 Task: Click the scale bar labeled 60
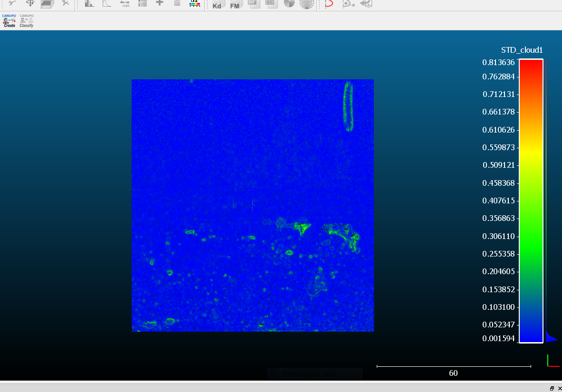click(453, 367)
